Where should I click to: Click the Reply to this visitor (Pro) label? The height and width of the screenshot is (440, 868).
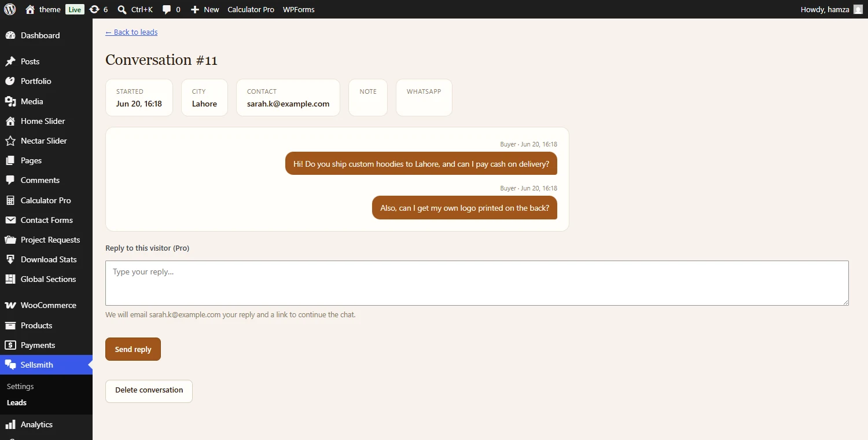tap(148, 248)
